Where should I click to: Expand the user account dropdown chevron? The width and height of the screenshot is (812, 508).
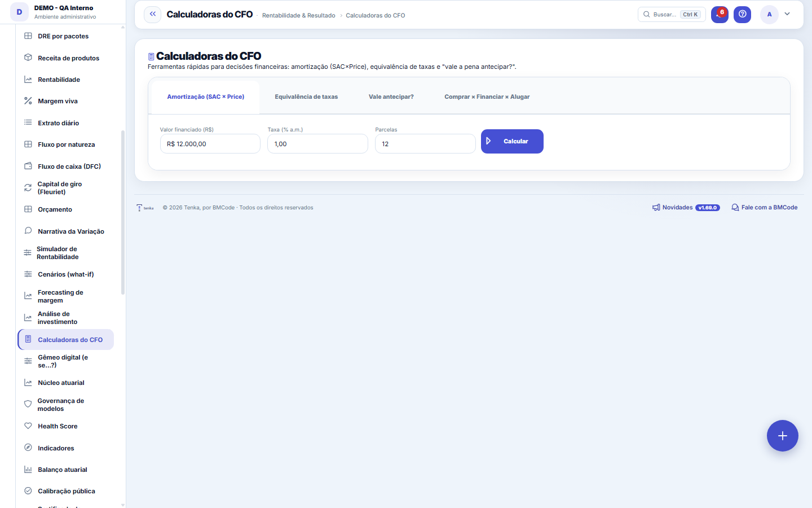point(787,14)
